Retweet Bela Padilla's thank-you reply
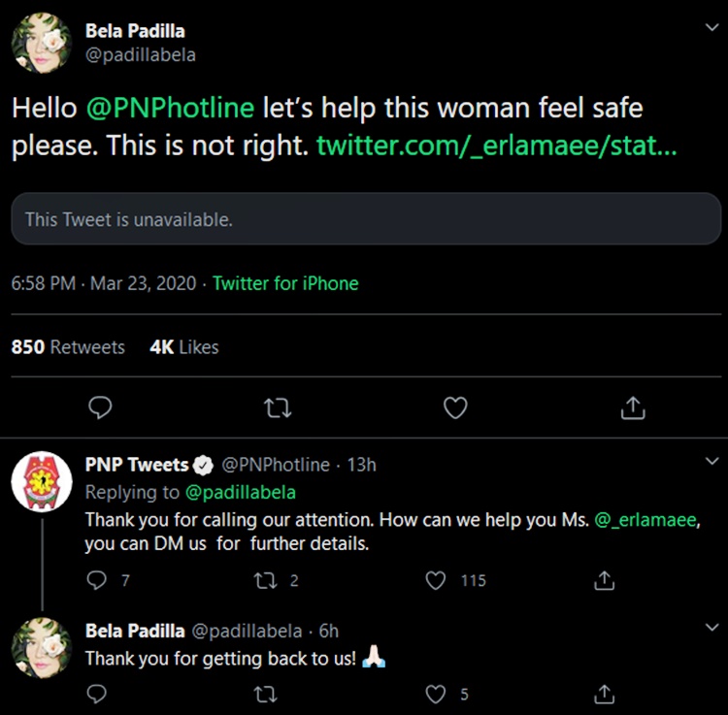The width and height of the screenshot is (728, 715). [x=264, y=694]
